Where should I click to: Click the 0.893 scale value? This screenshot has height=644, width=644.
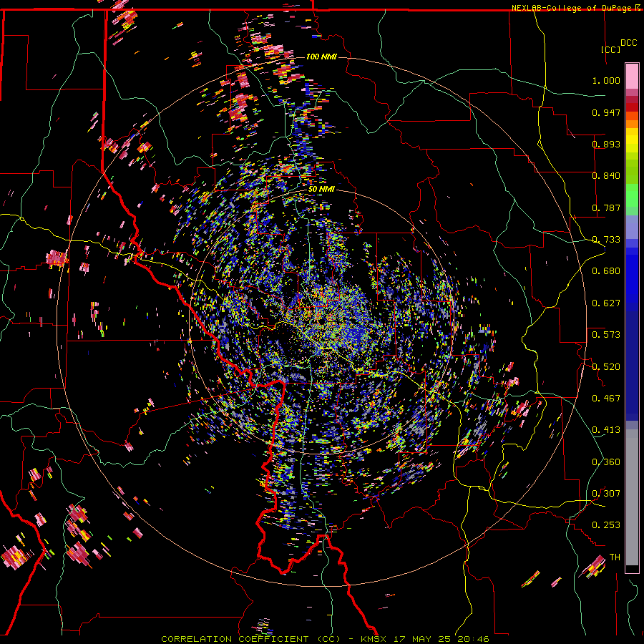tap(606, 144)
